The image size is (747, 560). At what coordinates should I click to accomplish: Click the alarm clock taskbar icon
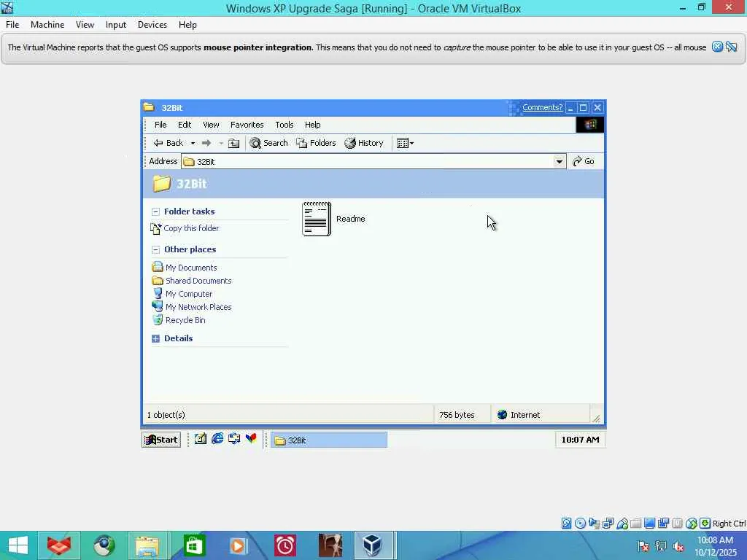point(285,545)
